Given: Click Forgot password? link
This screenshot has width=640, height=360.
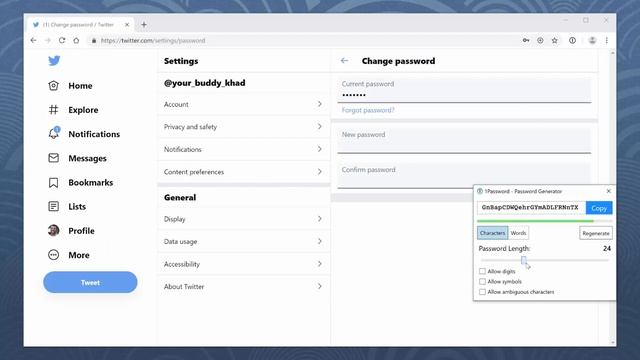Looking at the screenshot, I should 368,110.
